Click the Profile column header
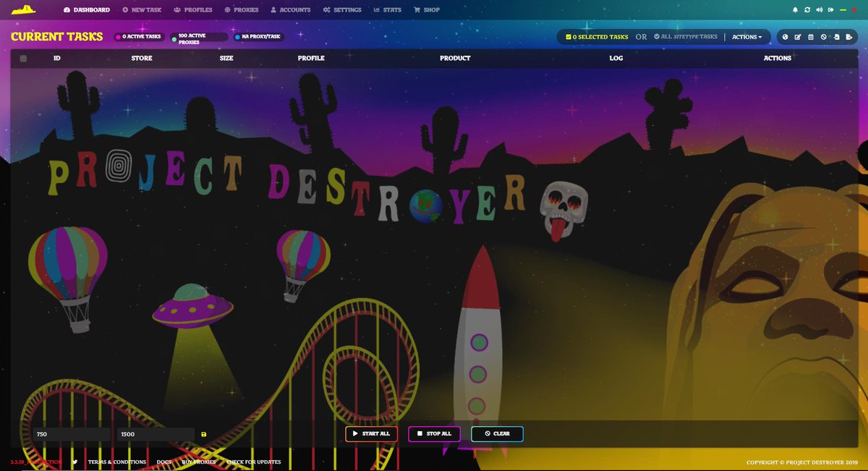The height and width of the screenshot is (471, 868). click(311, 58)
